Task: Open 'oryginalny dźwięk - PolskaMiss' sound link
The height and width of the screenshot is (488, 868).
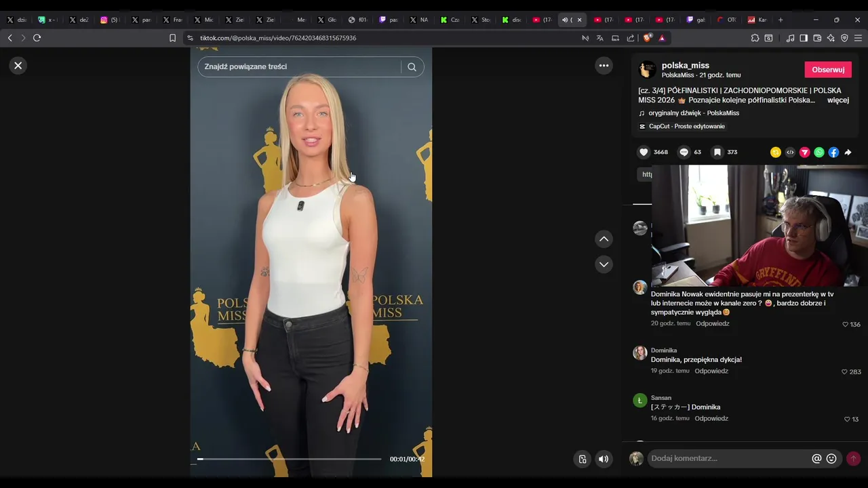Action: coord(694,113)
